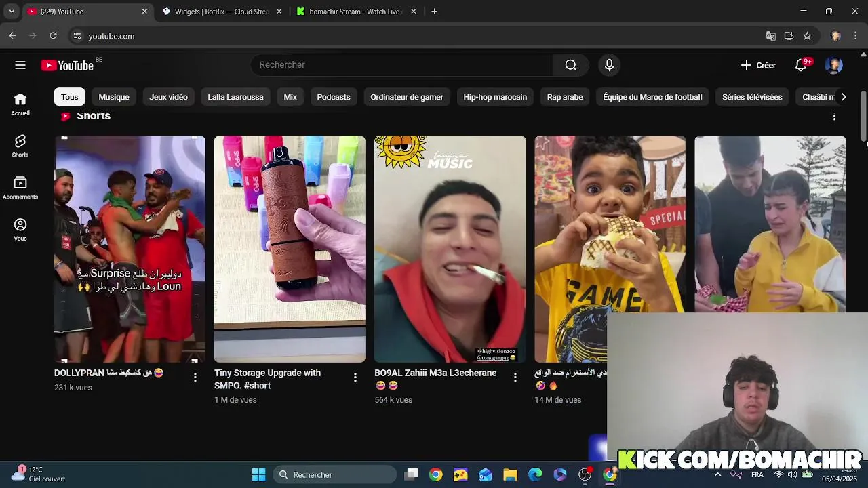Viewport: 868px width, 488px height.
Task: Click the 1 M de vues text
Action: (235, 400)
